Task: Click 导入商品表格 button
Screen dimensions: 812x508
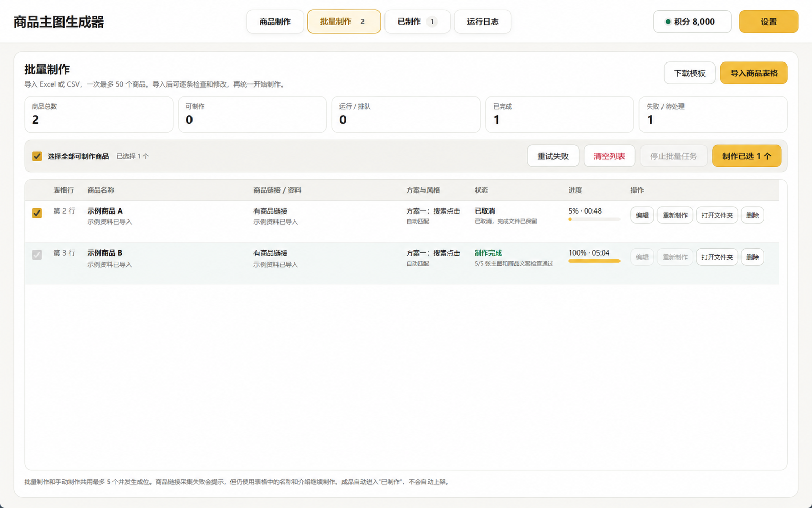Action: click(x=754, y=73)
